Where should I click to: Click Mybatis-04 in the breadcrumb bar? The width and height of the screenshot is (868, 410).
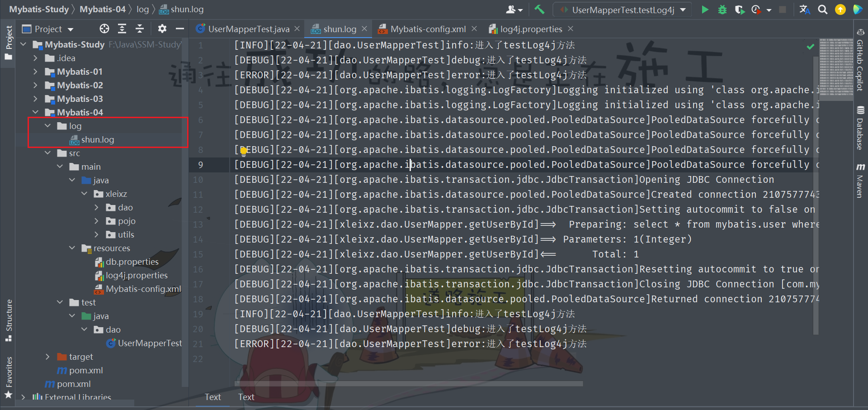(x=103, y=9)
